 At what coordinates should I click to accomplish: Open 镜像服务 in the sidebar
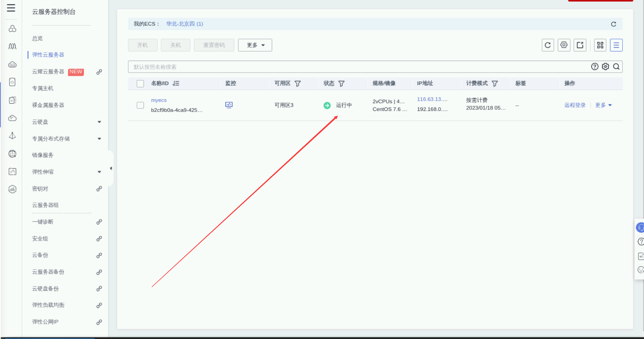click(43, 155)
